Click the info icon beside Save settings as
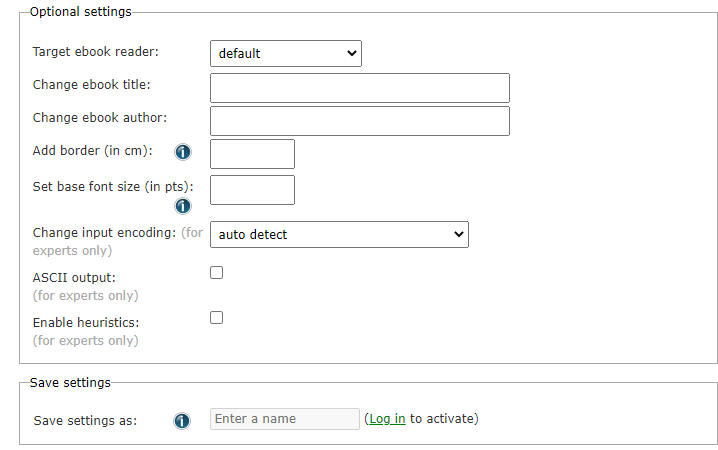718x450 pixels. (x=182, y=421)
